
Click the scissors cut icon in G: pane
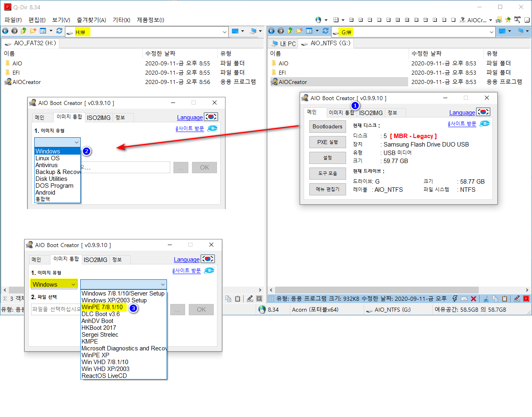coord(486,299)
